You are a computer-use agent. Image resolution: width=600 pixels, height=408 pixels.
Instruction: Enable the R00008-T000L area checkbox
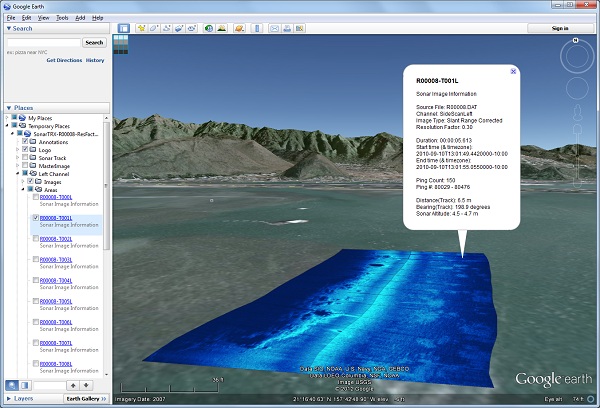(x=37, y=196)
